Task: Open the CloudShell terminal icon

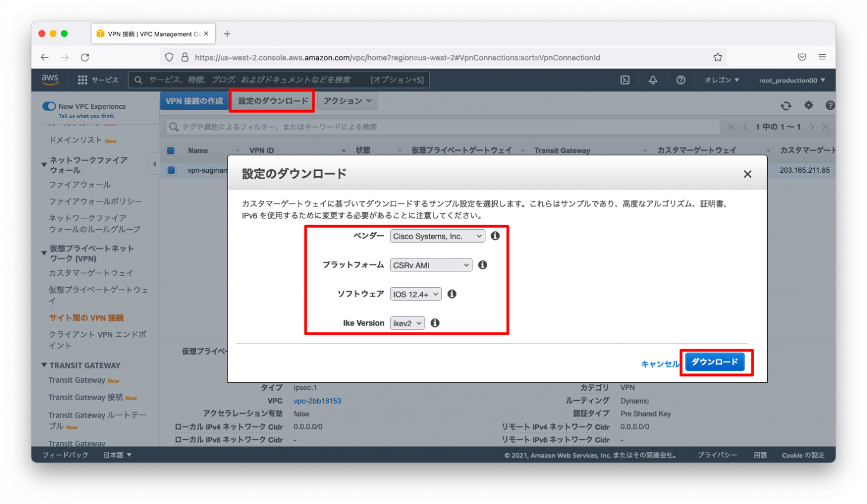Action: (624, 80)
